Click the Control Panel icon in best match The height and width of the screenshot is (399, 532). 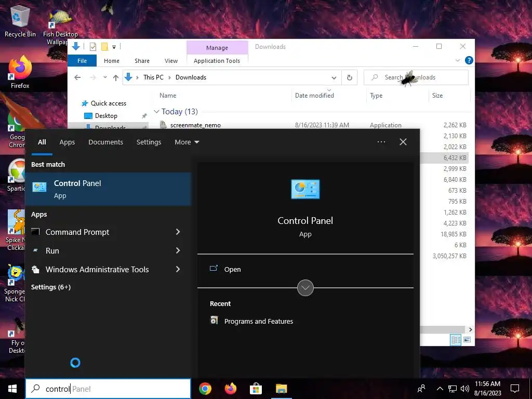[x=39, y=187]
